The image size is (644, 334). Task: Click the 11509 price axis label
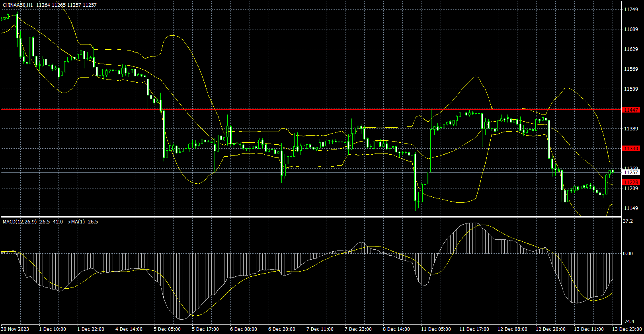(631, 89)
